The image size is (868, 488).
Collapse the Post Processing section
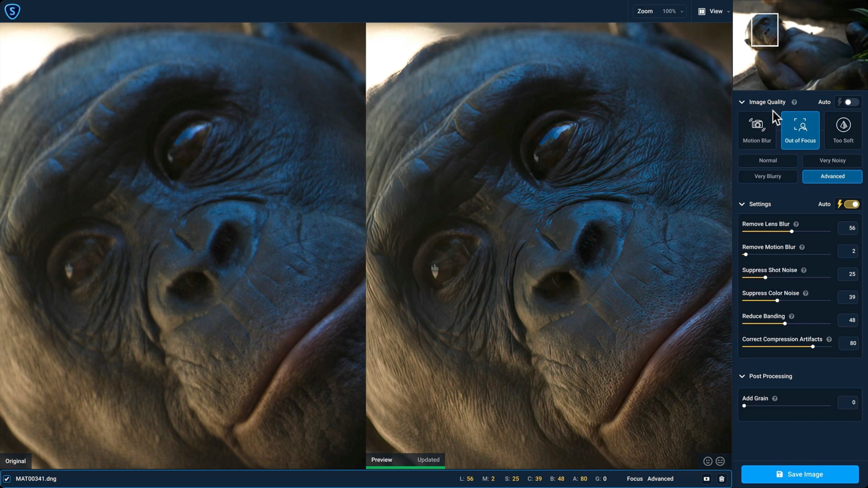click(742, 376)
